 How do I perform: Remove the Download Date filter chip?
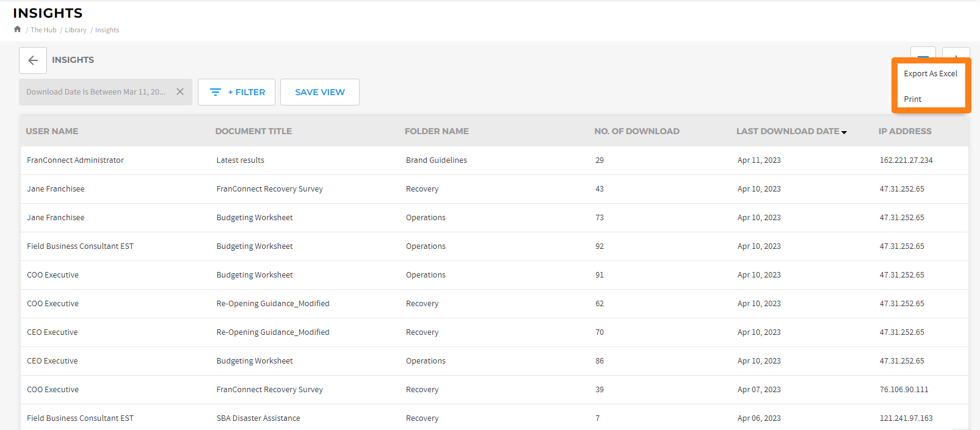click(x=180, y=92)
